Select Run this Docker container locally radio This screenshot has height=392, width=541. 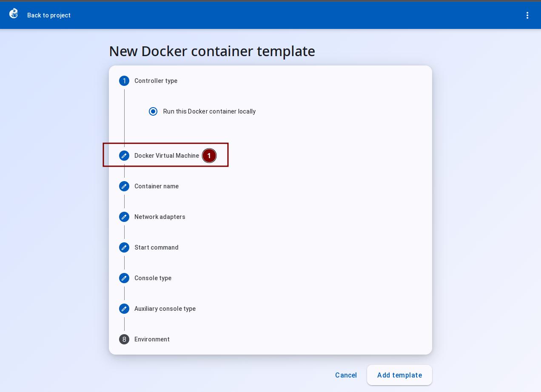click(x=153, y=111)
